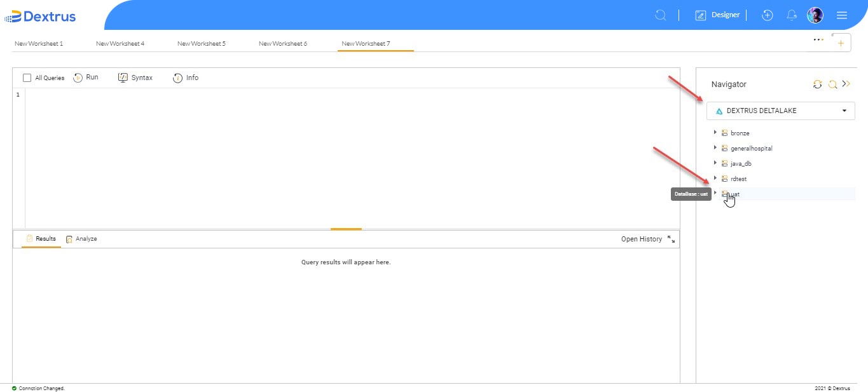Viewport: 868px width, 392px height.
Task: Switch to the Analyze tab
Action: pyautogui.click(x=81, y=239)
